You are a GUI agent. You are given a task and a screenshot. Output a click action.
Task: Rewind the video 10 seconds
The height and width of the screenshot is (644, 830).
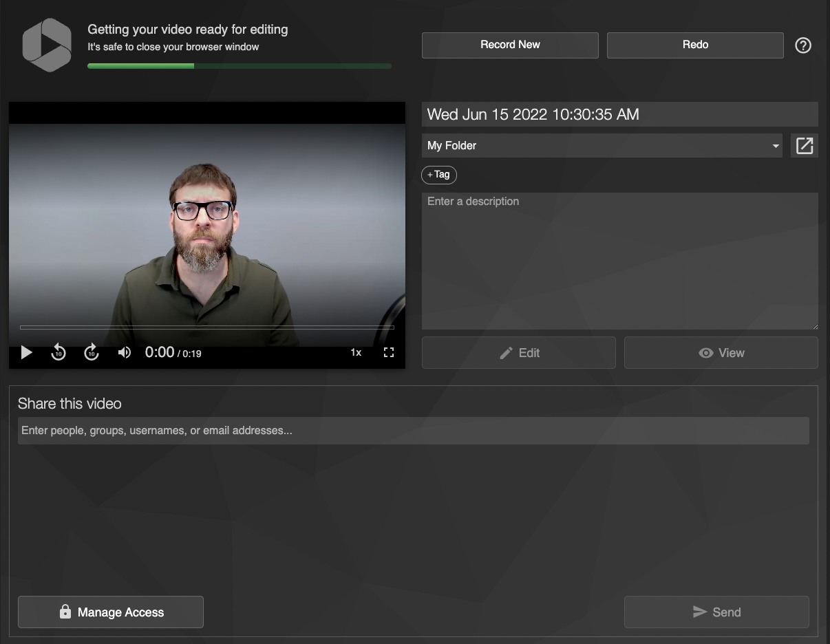[x=58, y=353]
